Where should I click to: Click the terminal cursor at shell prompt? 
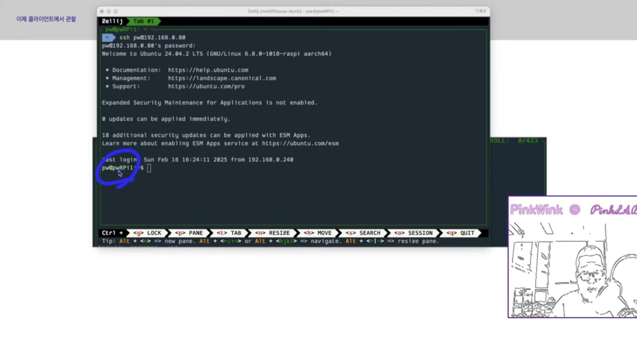(x=149, y=168)
